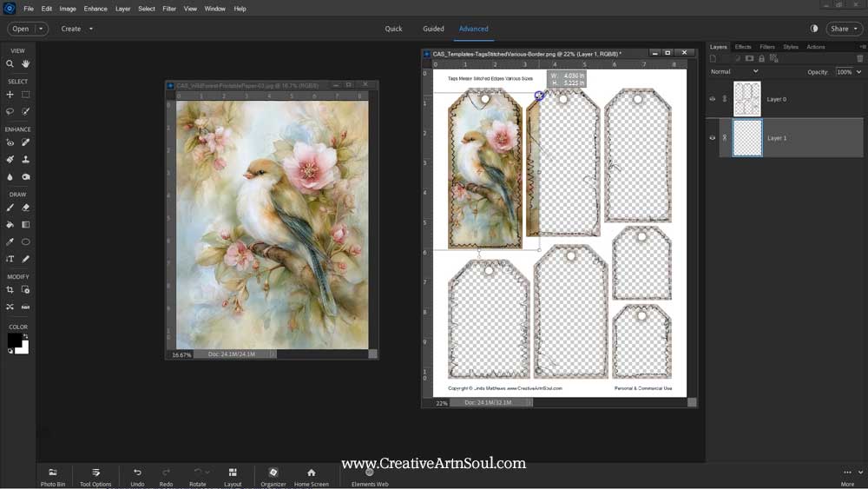This screenshot has width=868, height=489.
Task: Expand the More panels arrow
Action: [860, 472]
